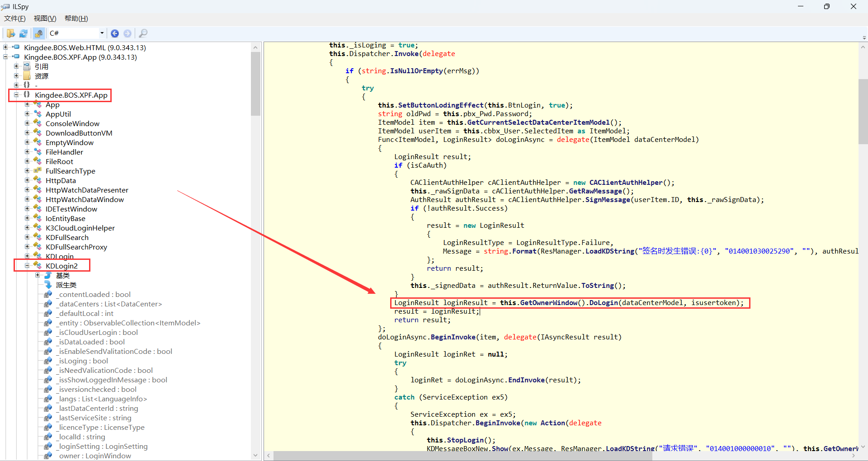Click the class icon beside K3CloudLoginHelper
This screenshot has height=461, width=868.
(x=38, y=228)
